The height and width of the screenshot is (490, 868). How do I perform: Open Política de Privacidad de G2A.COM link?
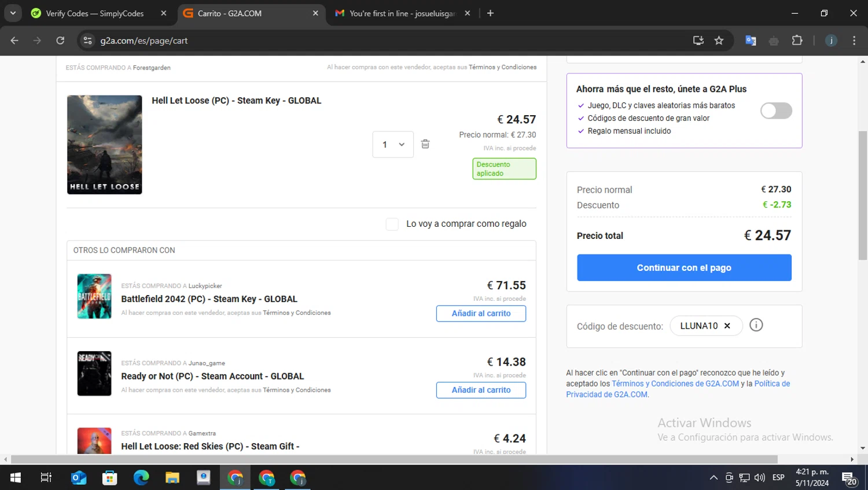(x=678, y=389)
